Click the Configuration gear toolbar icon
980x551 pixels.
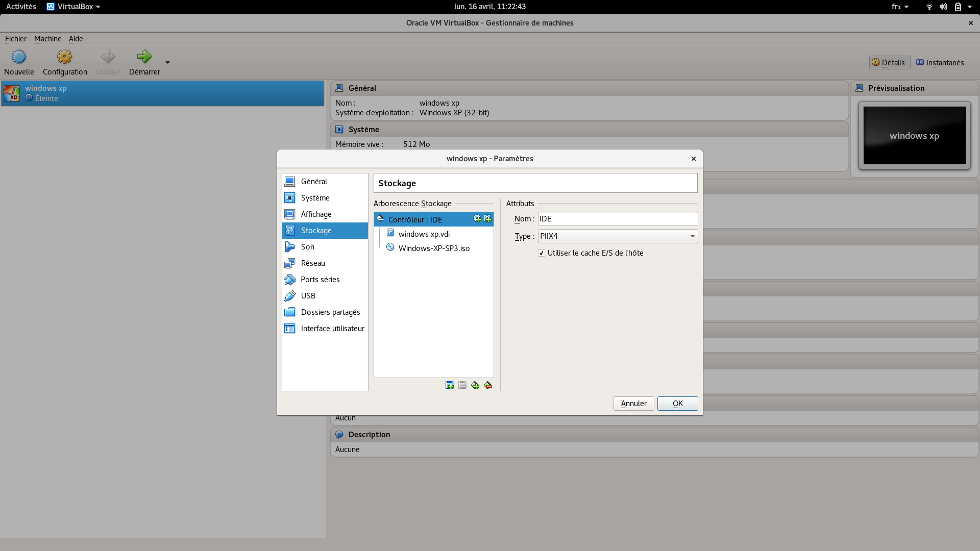[65, 57]
